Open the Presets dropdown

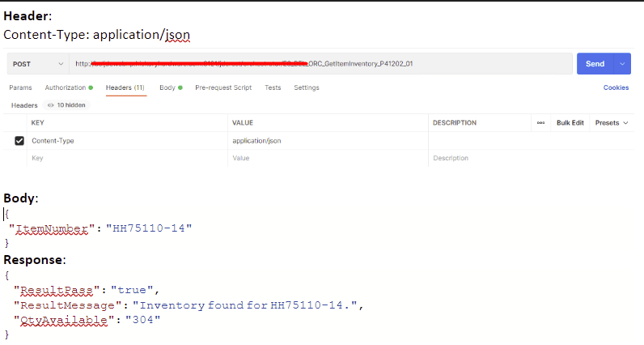click(x=611, y=123)
